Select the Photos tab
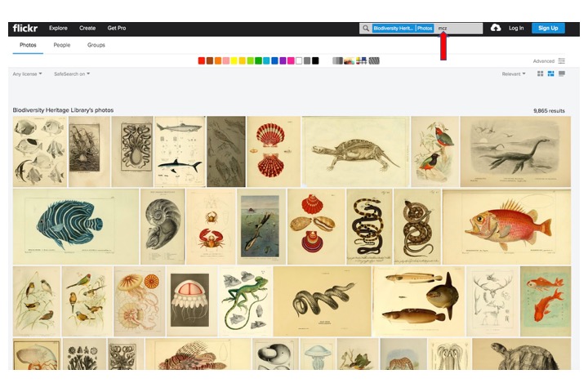The height and width of the screenshot is (392, 588). [x=28, y=45]
